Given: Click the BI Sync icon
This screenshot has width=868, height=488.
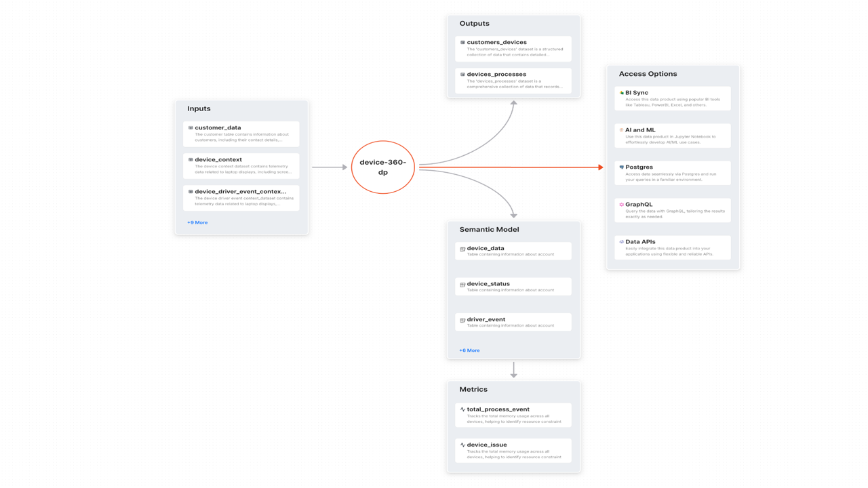Looking at the screenshot, I should tap(621, 93).
